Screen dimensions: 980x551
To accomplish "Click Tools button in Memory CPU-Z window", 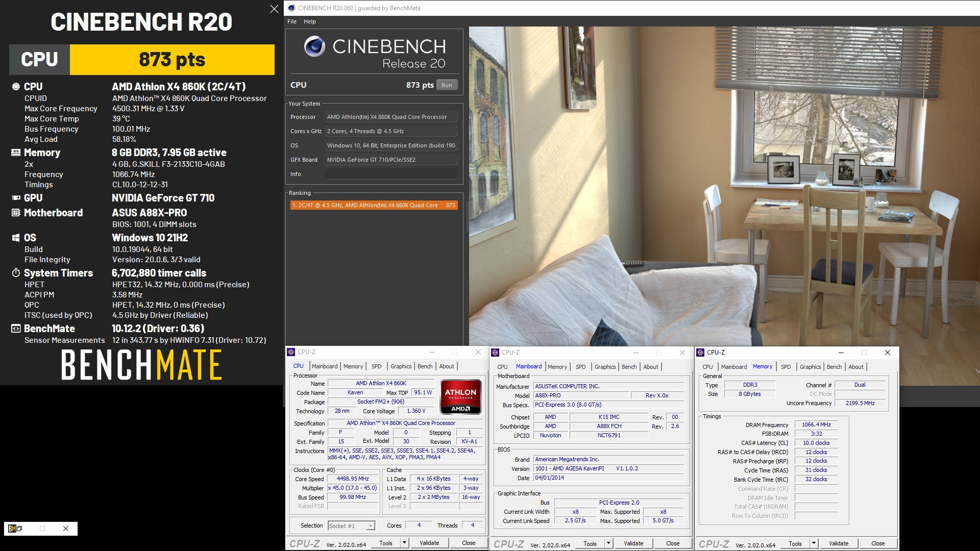I will (x=795, y=543).
